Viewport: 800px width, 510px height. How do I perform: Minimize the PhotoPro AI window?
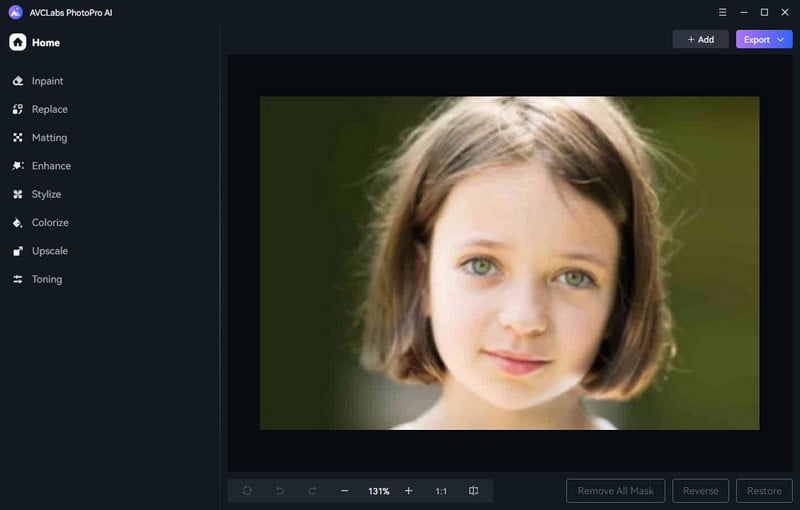tap(744, 12)
